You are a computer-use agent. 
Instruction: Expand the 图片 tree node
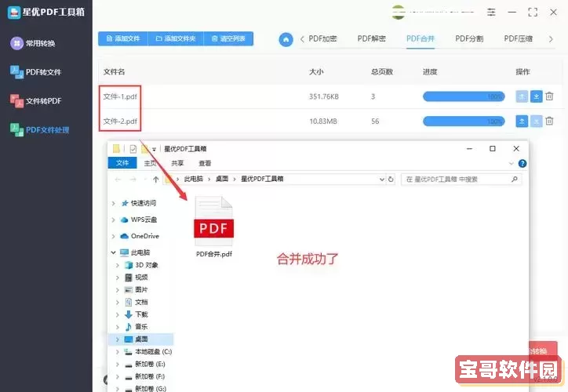click(118, 290)
